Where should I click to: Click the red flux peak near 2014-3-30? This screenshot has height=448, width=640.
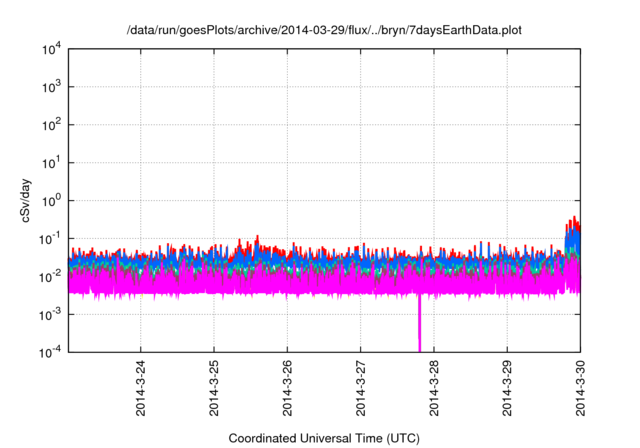(573, 228)
